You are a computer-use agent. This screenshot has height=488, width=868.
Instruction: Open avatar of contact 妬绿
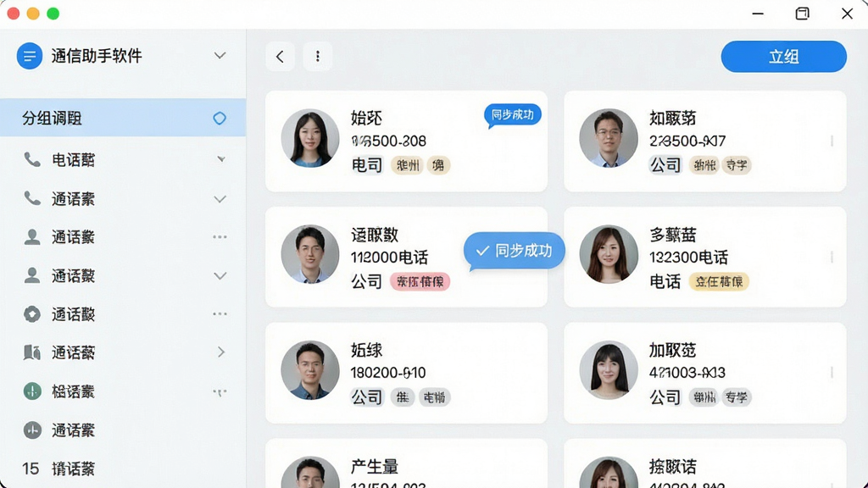tap(310, 370)
